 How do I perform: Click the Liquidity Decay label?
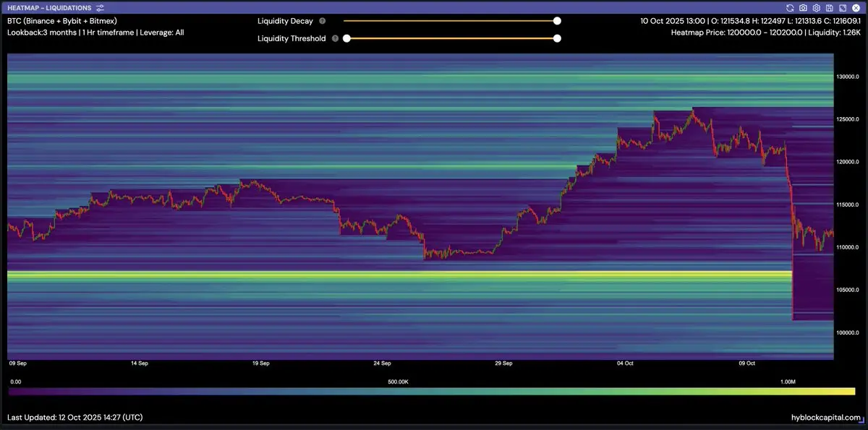tap(285, 21)
